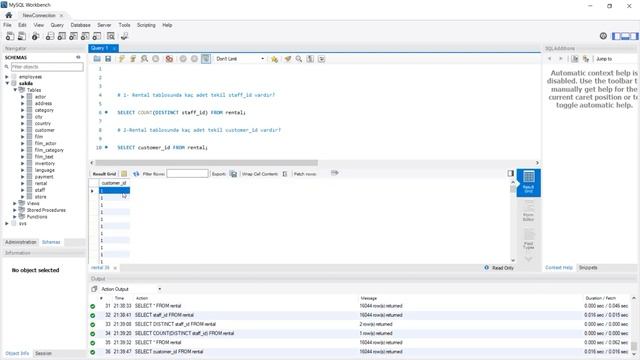Toggle editor word wrap button
This screenshot has height=360, width=640.
[x=322, y=59]
